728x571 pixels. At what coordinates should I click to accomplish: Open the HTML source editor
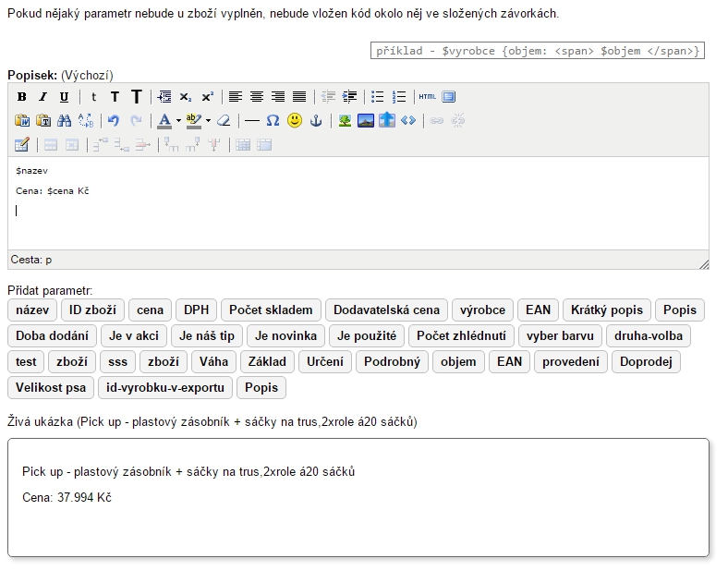[x=427, y=97]
